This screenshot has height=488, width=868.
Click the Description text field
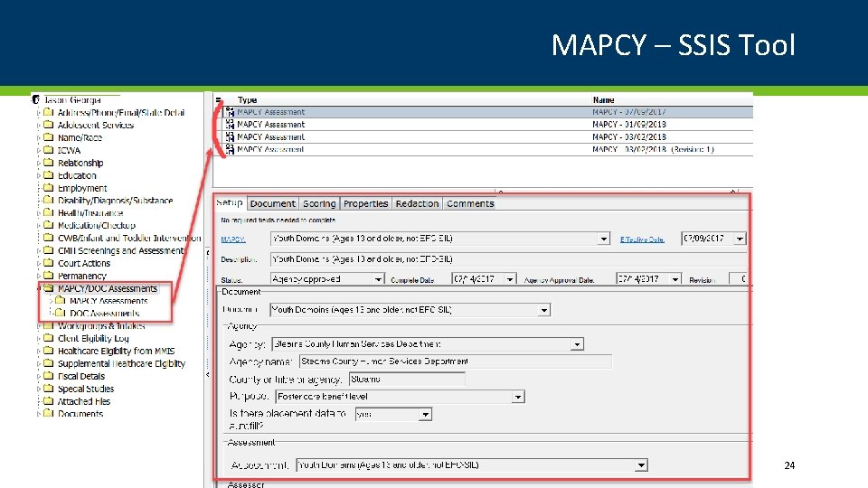508,259
